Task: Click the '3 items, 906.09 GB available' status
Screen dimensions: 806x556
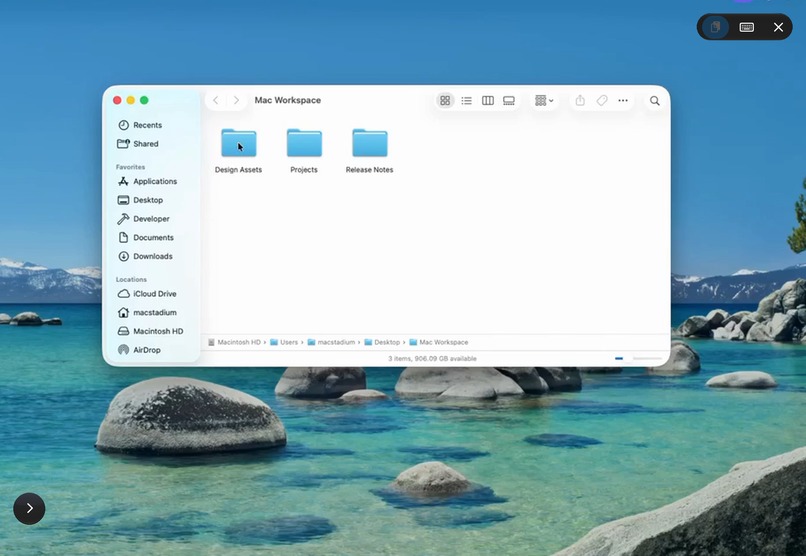Action: click(432, 359)
